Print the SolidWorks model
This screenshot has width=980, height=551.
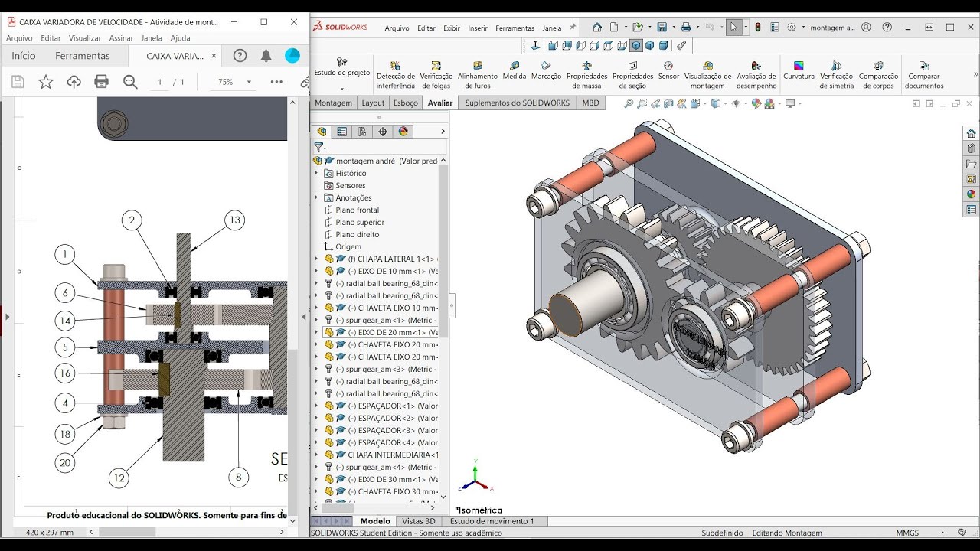[x=686, y=28]
